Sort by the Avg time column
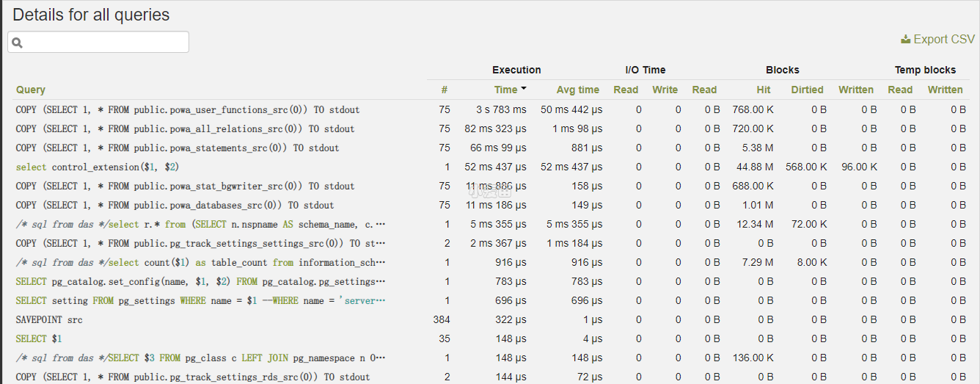980x384 pixels. (577, 90)
